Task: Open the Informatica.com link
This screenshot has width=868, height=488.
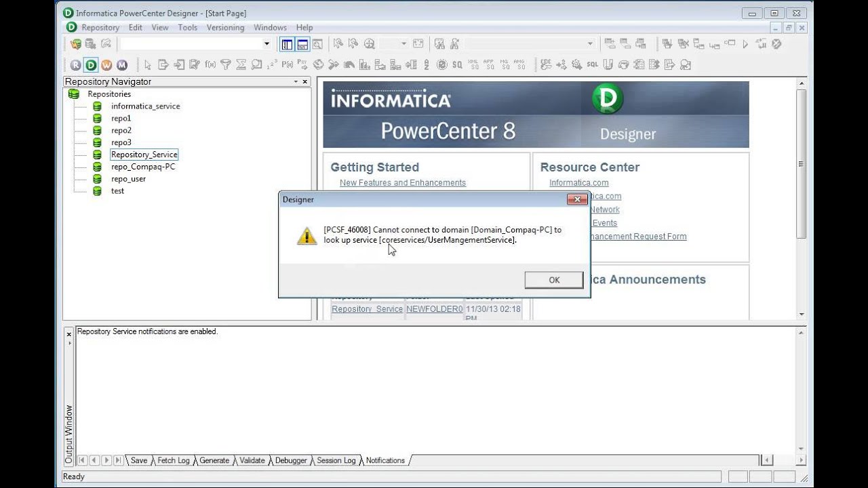Action: coord(579,183)
